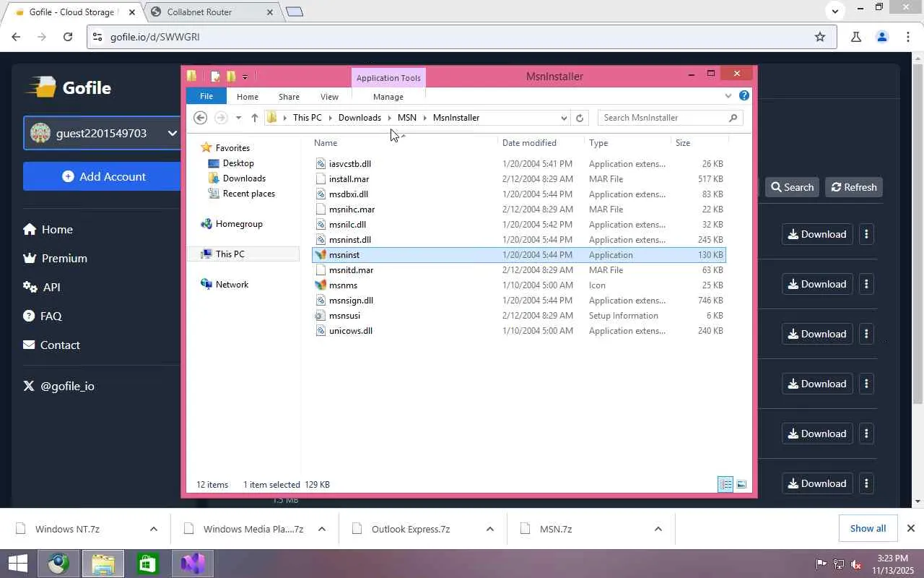924x578 pixels.
Task: Open the Share ribbon tab
Action: click(x=289, y=97)
